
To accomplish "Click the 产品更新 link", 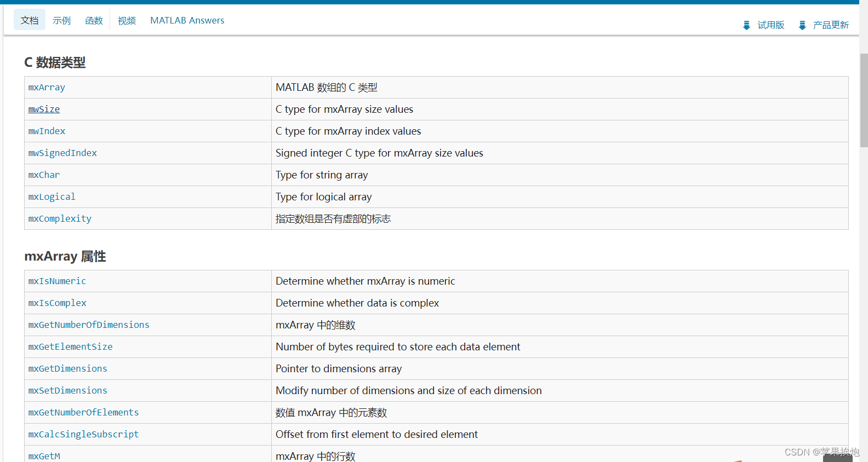I will [x=831, y=25].
